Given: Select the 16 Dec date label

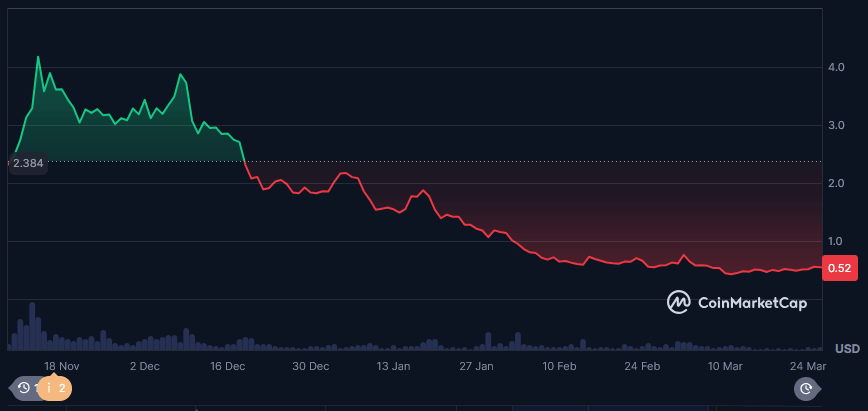Looking at the screenshot, I should [x=228, y=367].
